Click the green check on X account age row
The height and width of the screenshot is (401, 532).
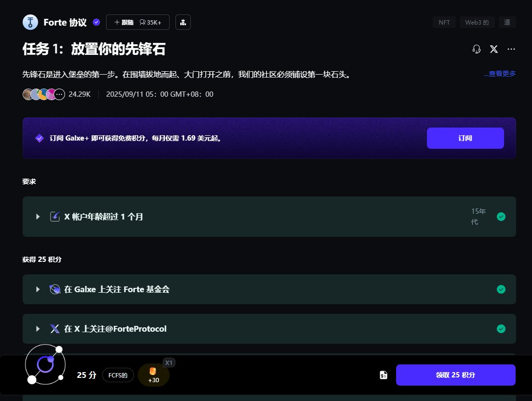501,217
